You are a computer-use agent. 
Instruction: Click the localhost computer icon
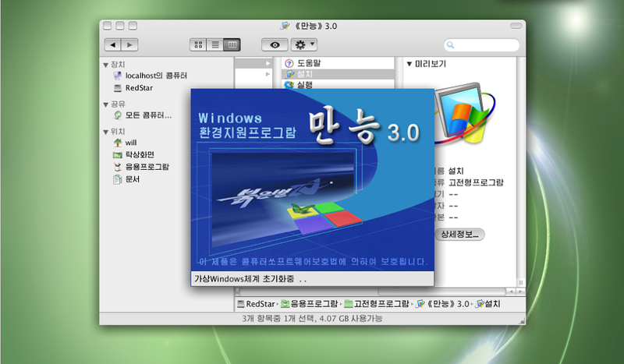coord(118,76)
